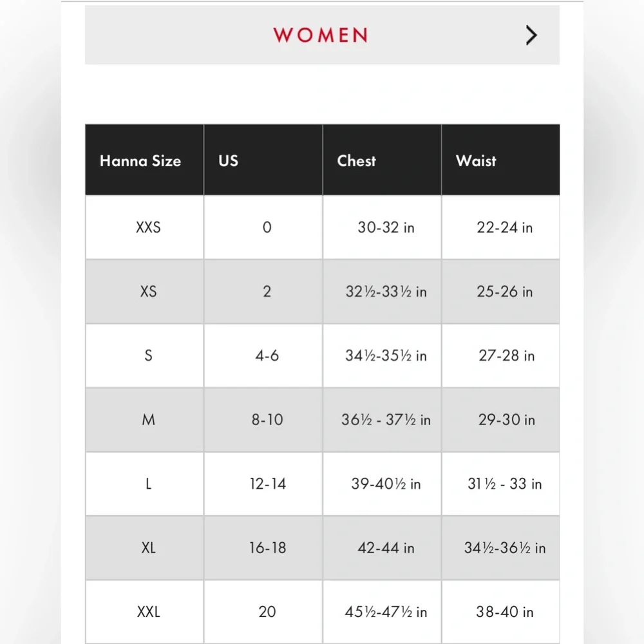Click the Hanna Size column header
Screen dimensions: 644x644
(x=140, y=160)
